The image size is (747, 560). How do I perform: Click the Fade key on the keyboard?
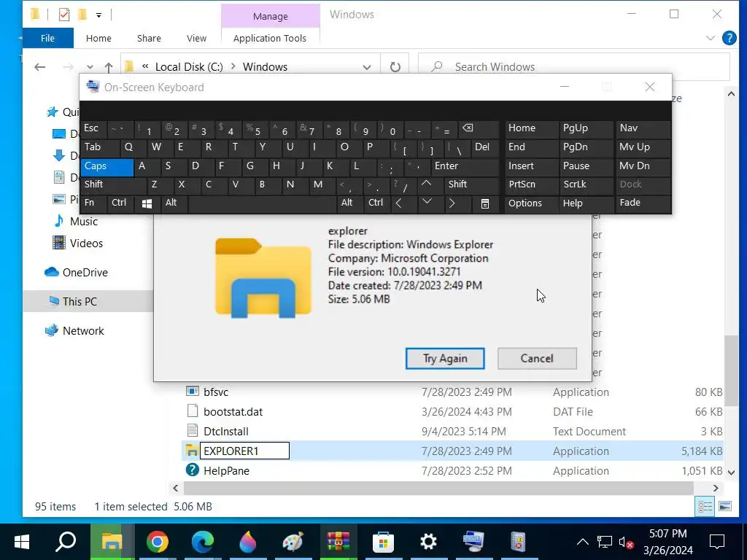point(643,203)
